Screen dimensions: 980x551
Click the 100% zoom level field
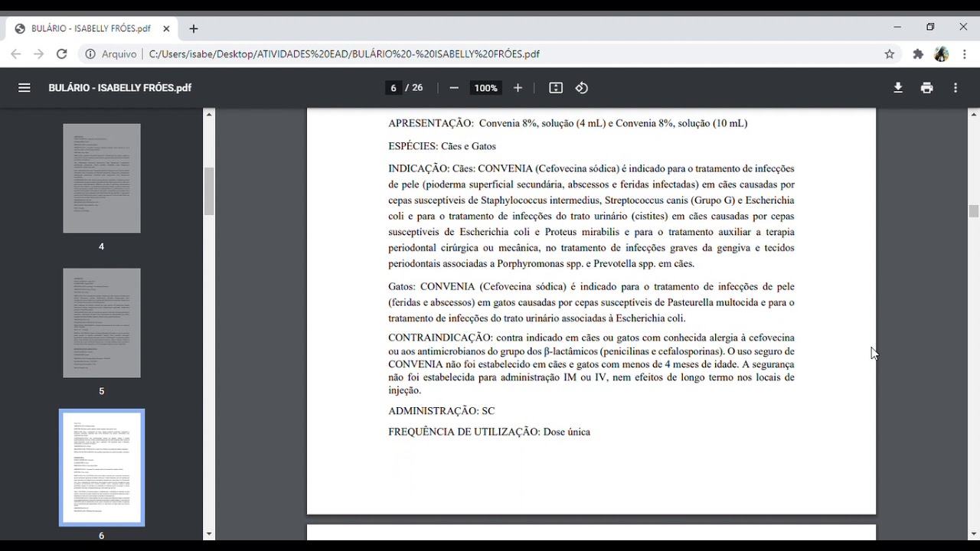(x=485, y=88)
